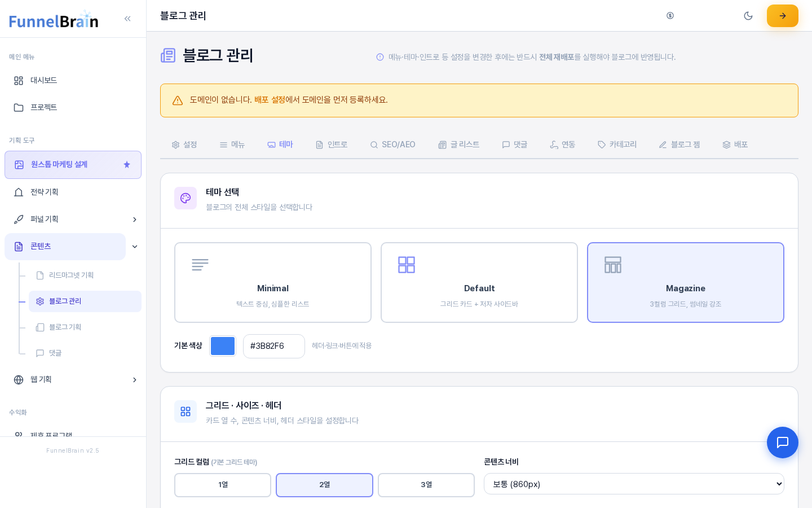Open the 콘텐츠 너비 dropdown
The image size is (812, 508).
pos(634,484)
